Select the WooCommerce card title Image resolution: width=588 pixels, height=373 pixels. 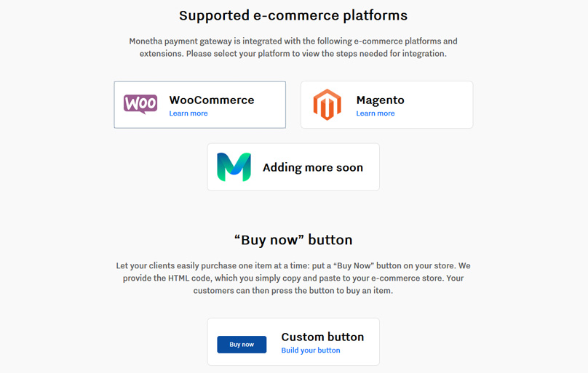click(x=212, y=100)
